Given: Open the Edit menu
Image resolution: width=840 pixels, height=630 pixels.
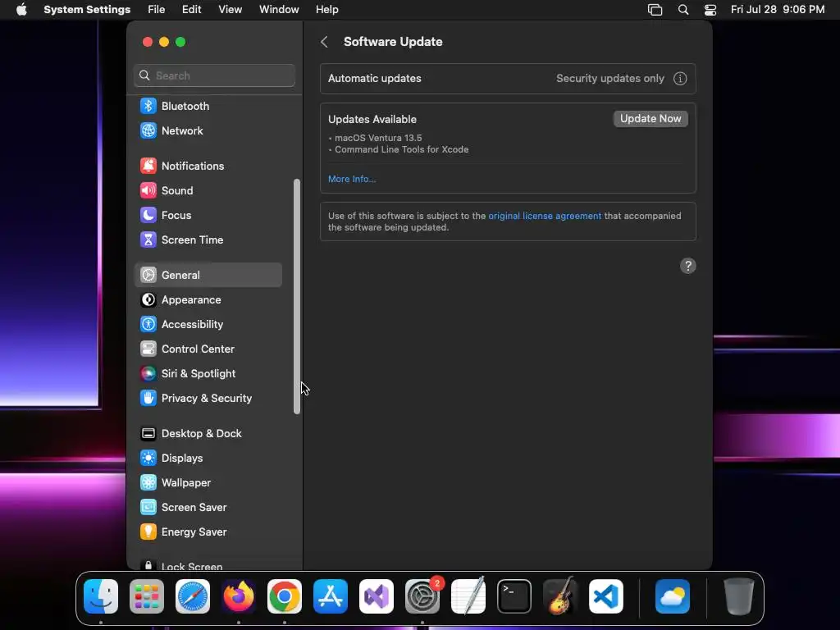Looking at the screenshot, I should pos(191,10).
